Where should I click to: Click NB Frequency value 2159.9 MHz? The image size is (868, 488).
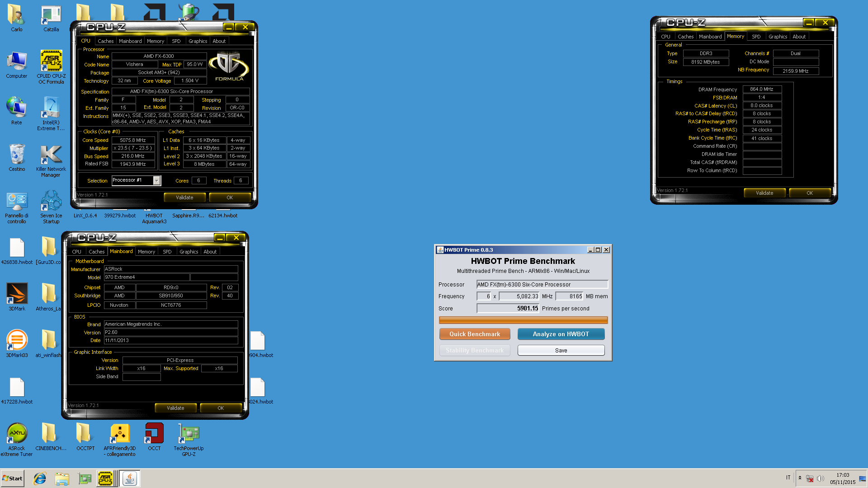(x=796, y=71)
